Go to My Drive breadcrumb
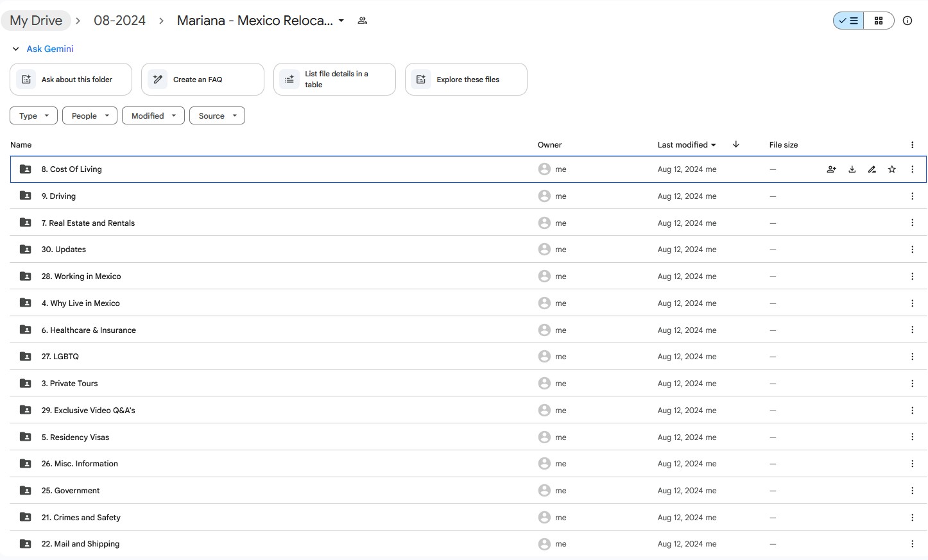The height and width of the screenshot is (560, 928). (36, 21)
